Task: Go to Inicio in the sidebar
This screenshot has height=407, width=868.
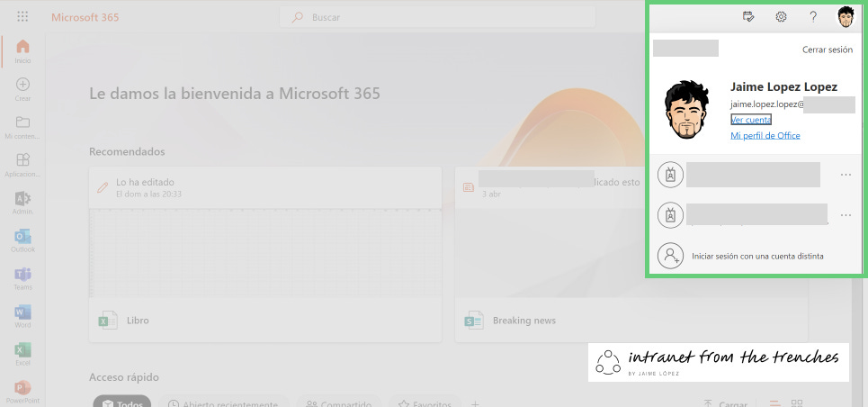Action: click(x=22, y=51)
